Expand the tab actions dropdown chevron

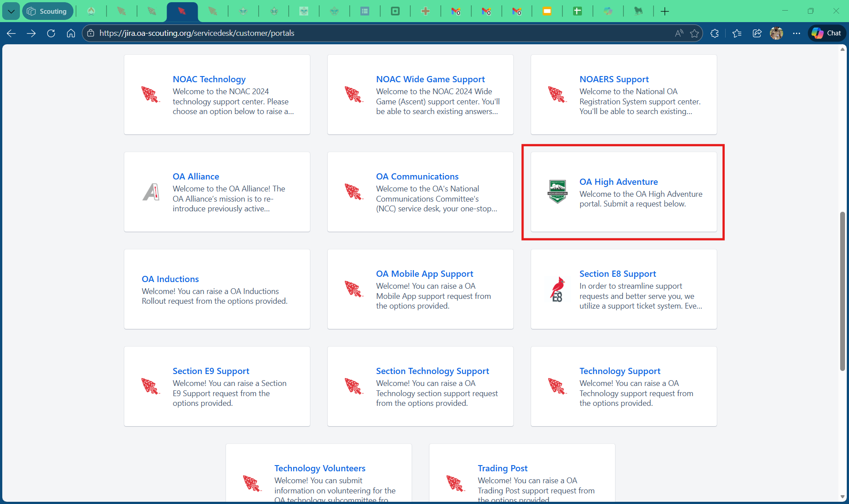tap(11, 11)
